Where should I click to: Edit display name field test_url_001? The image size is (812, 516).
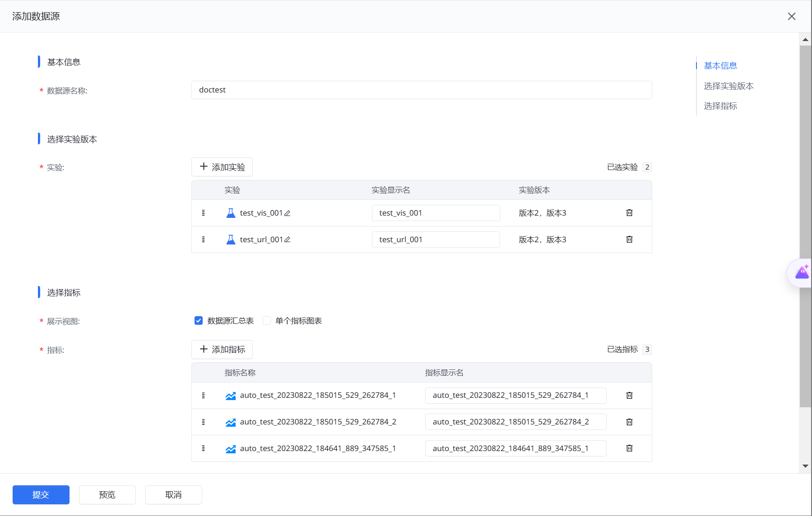coord(436,240)
